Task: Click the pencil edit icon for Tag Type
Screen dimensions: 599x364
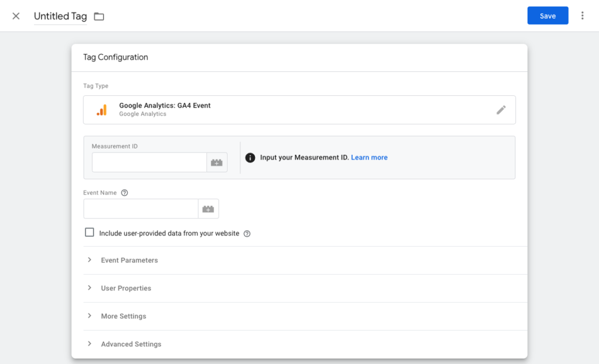Action: (501, 110)
